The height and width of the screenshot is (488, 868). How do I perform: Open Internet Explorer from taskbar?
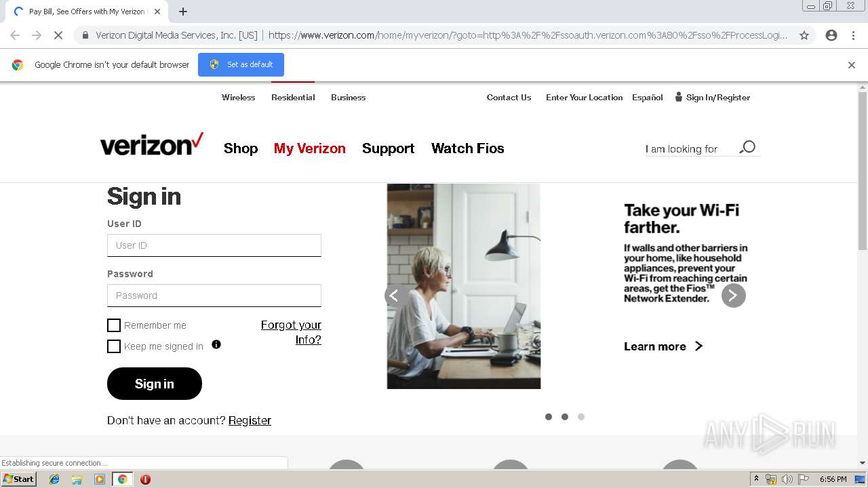click(x=54, y=479)
